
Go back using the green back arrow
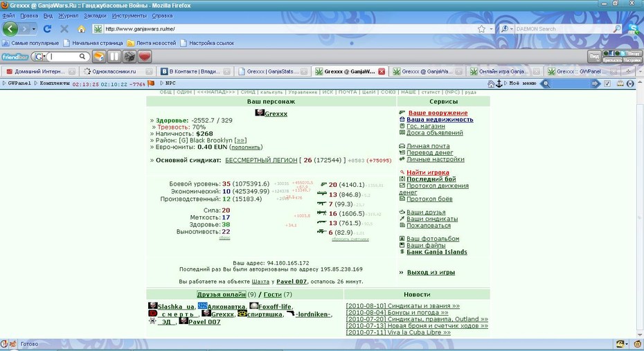tap(10, 29)
